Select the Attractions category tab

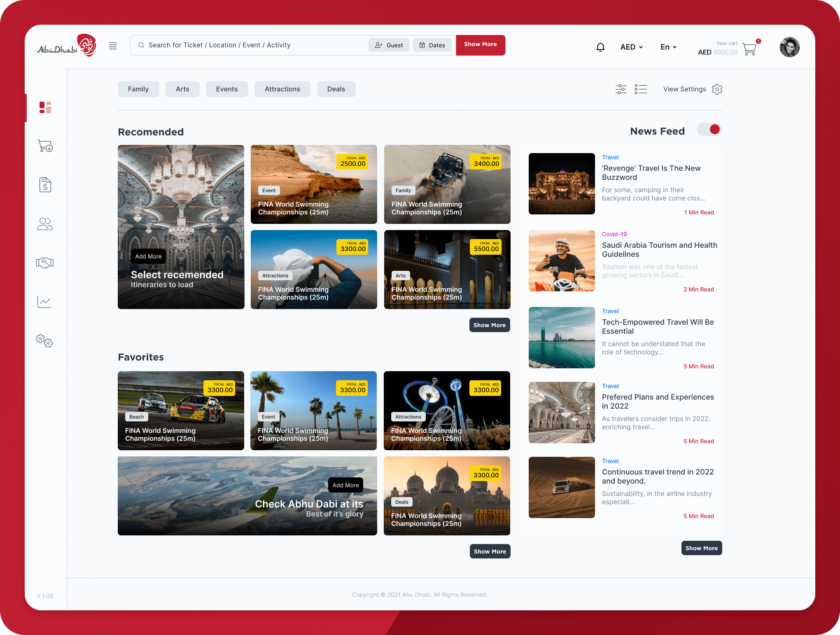click(282, 89)
